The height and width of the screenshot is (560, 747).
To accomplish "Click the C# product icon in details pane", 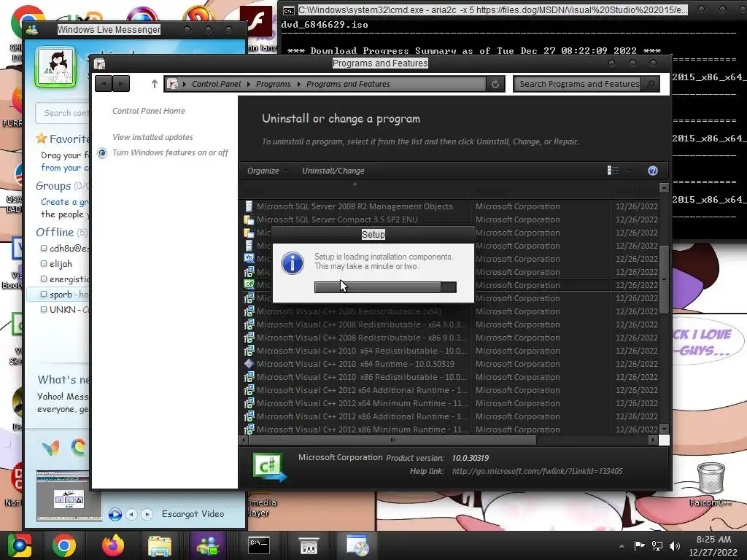I will (x=270, y=467).
